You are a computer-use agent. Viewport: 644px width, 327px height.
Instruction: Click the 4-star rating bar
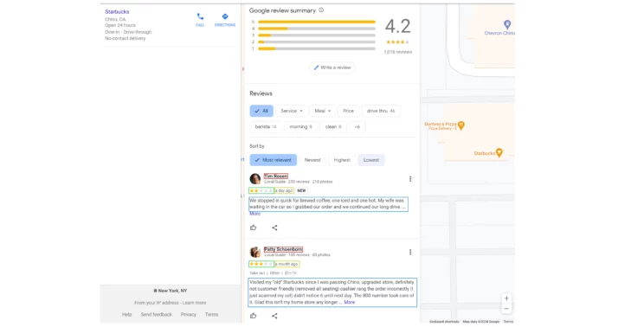tap(317, 29)
